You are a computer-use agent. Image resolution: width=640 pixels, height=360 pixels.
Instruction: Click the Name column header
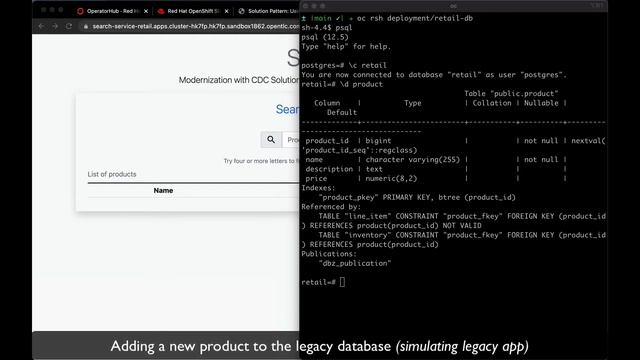coord(163,191)
